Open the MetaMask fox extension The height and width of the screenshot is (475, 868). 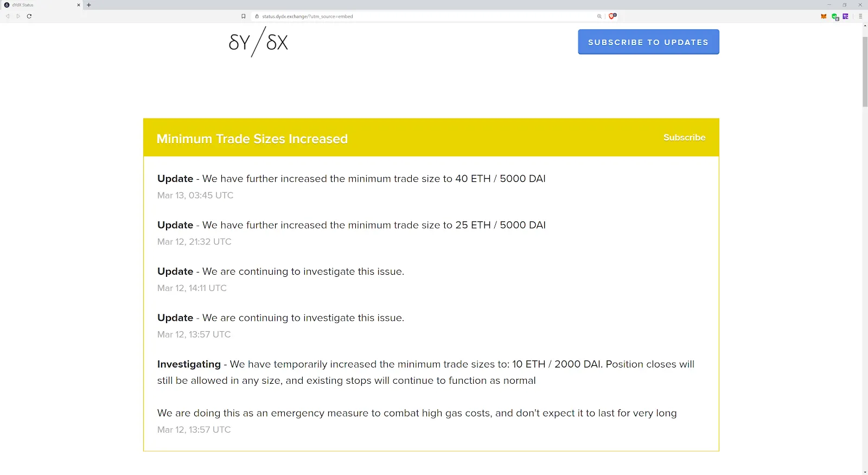click(824, 16)
